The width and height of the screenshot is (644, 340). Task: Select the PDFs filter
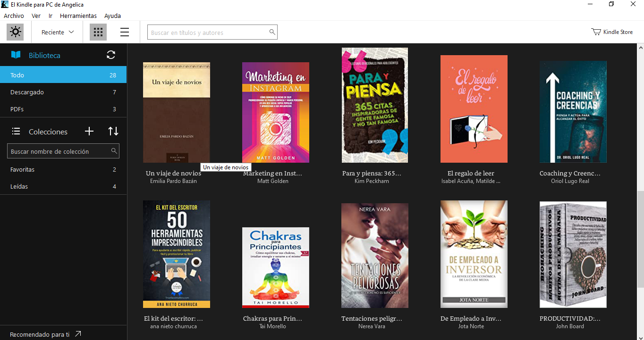pos(63,109)
